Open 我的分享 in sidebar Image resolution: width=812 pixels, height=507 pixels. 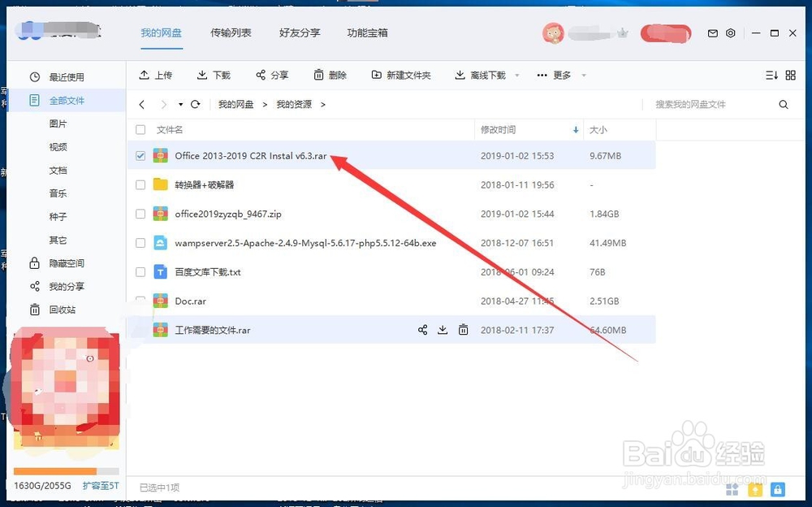coord(67,287)
